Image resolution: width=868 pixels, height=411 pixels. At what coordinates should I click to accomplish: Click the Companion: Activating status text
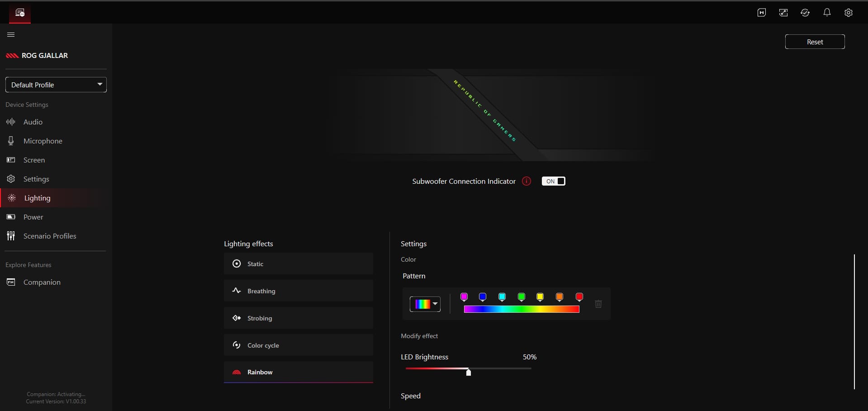click(x=56, y=394)
